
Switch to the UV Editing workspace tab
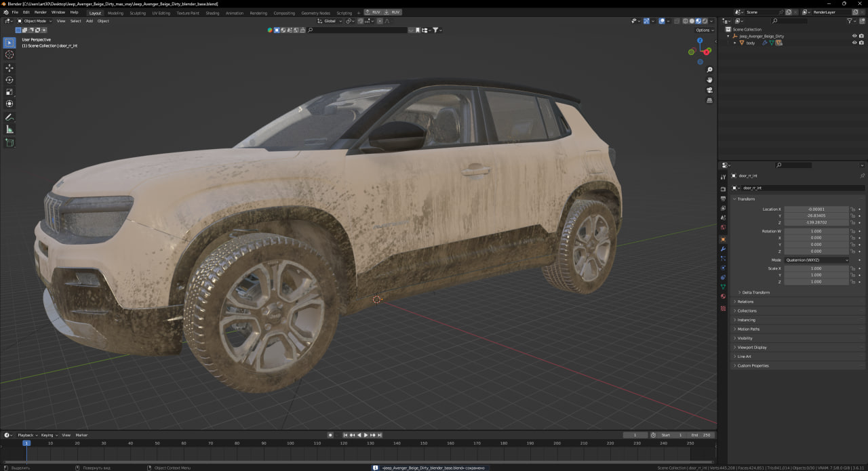pos(161,13)
